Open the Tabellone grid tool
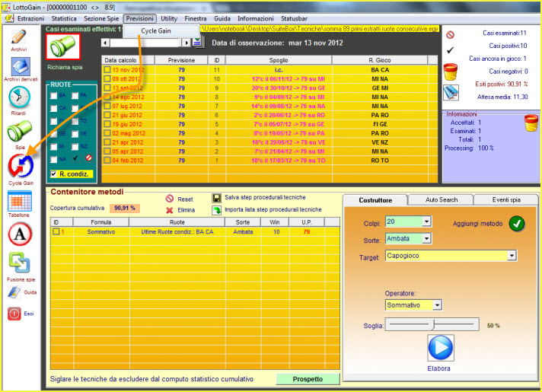This screenshot has width=542, height=392. [20, 201]
